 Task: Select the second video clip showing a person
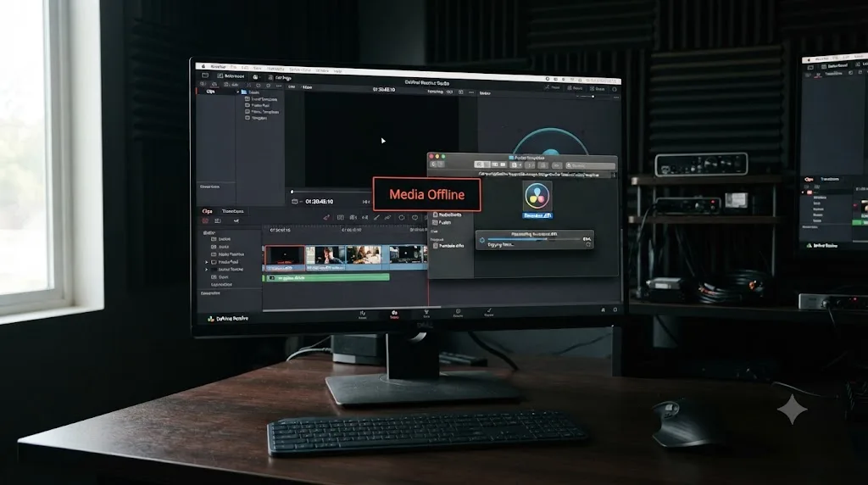[325, 258]
